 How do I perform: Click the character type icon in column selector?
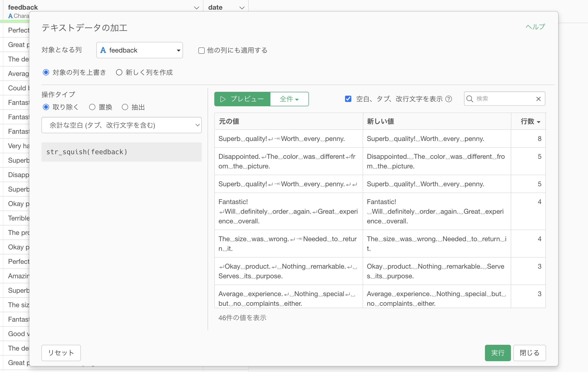(x=103, y=50)
